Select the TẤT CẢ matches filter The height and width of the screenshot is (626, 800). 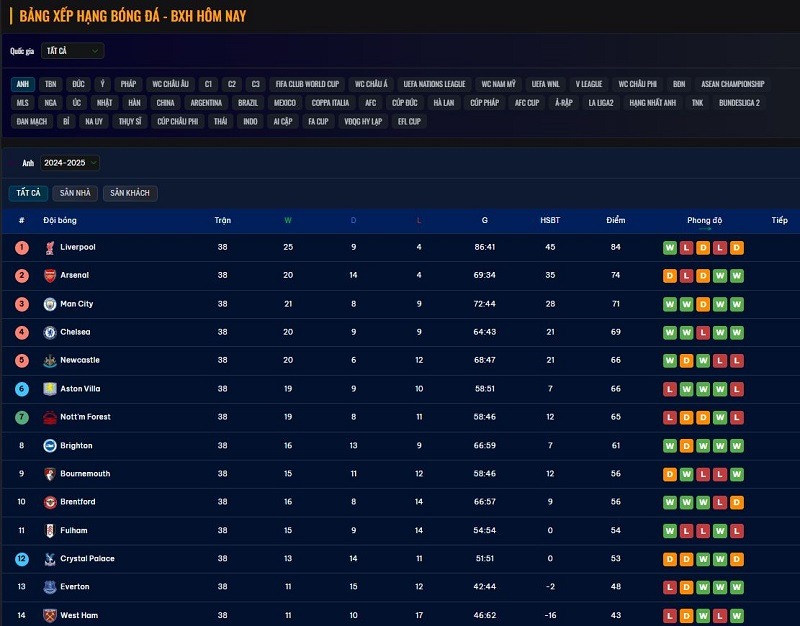pyautogui.click(x=28, y=193)
